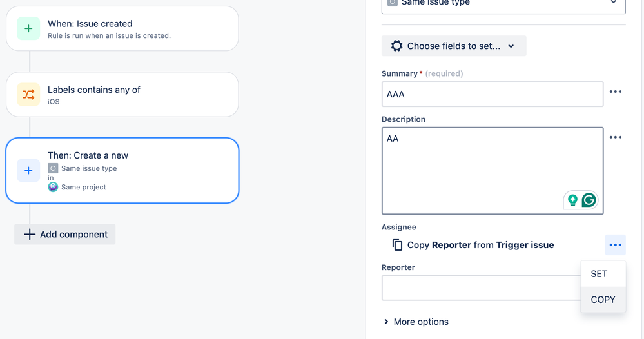The width and height of the screenshot is (644, 339).
Task: Click the orange shuffle condition icon
Action: [28, 94]
